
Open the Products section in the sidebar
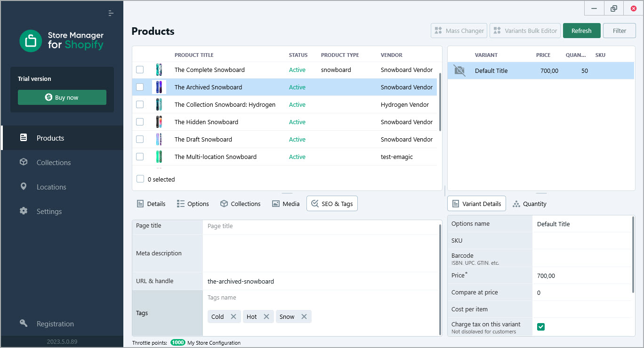(62, 138)
